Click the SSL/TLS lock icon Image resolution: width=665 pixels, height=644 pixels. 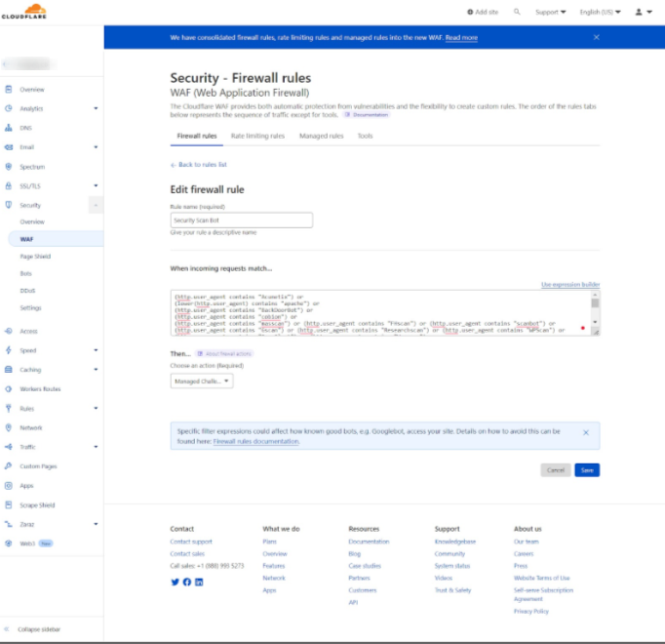pyautogui.click(x=9, y=186)
